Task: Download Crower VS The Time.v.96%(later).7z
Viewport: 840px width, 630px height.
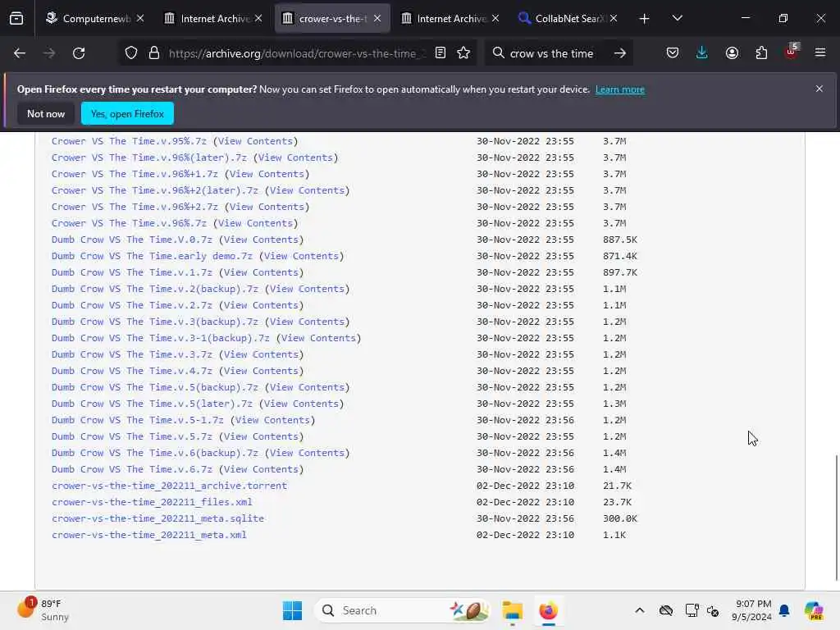Action: [149, 158]
